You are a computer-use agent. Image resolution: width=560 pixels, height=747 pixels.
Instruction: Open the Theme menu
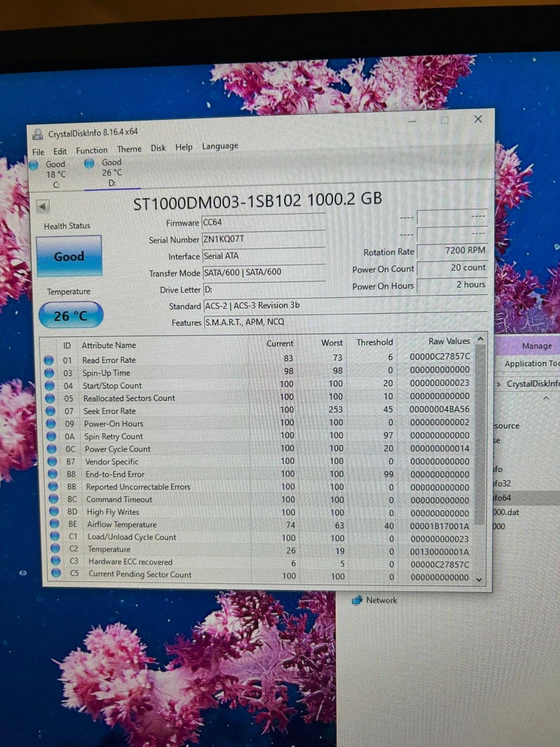click(x=129, y=149)
